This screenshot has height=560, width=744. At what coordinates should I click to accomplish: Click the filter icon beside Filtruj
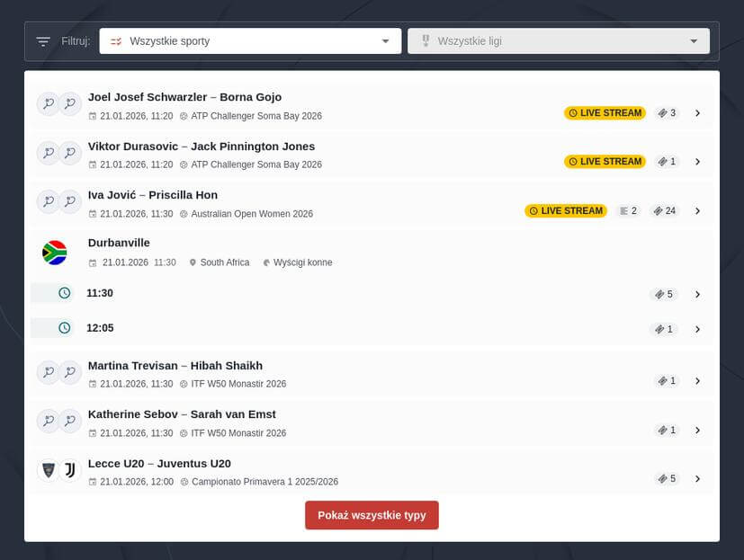click(x=43, y=41)
